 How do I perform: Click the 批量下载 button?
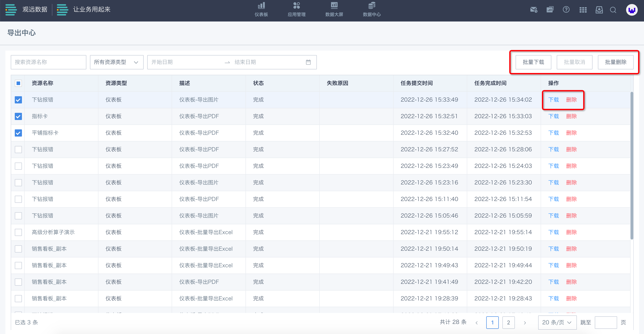pyautogui.click(x=533, y=62)
